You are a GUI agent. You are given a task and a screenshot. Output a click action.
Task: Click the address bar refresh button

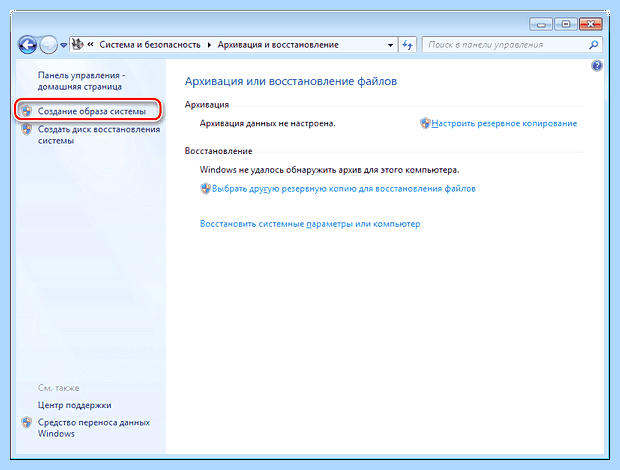point(407,45)
